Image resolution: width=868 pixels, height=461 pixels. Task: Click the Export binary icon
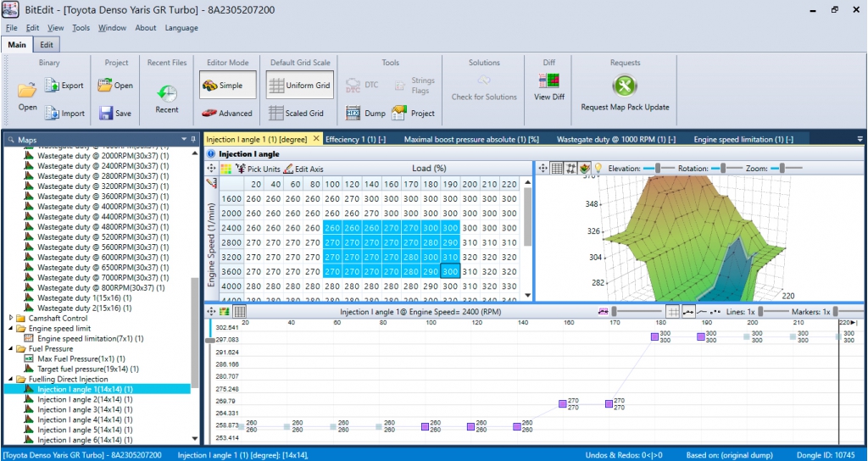(52, 86)
